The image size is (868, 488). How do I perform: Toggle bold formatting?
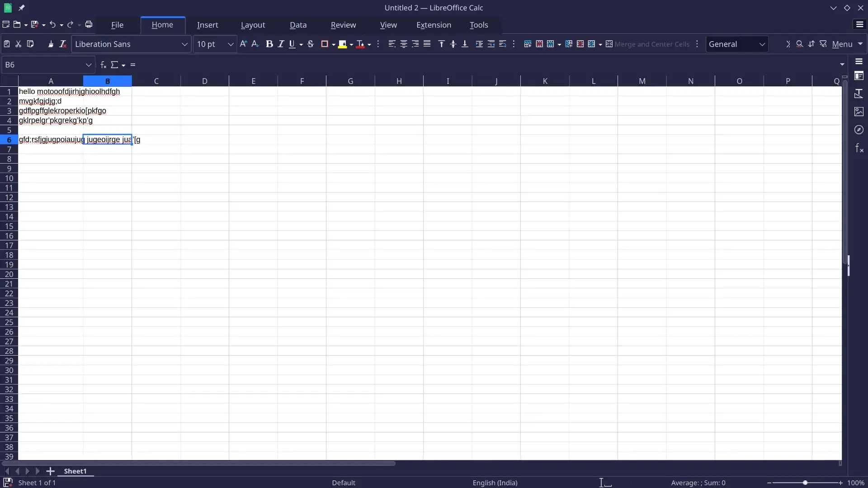[x=269, y=44]
